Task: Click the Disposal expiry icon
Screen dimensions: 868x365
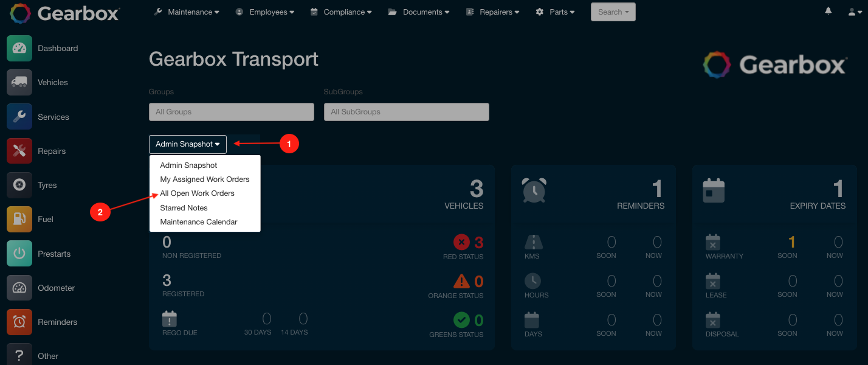Action: click(713, 319)
